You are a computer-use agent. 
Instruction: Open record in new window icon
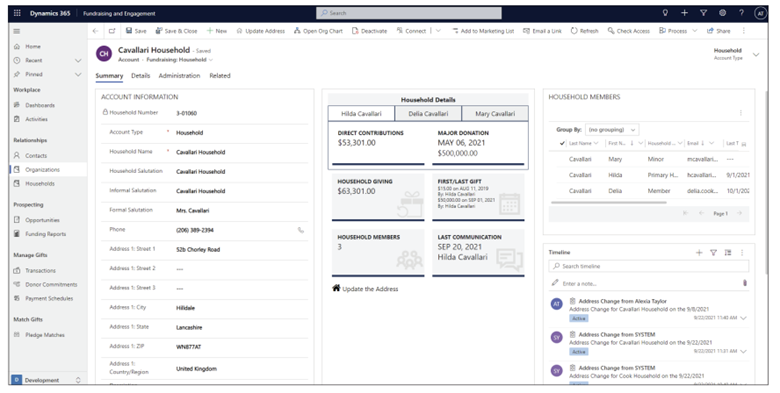112,31
